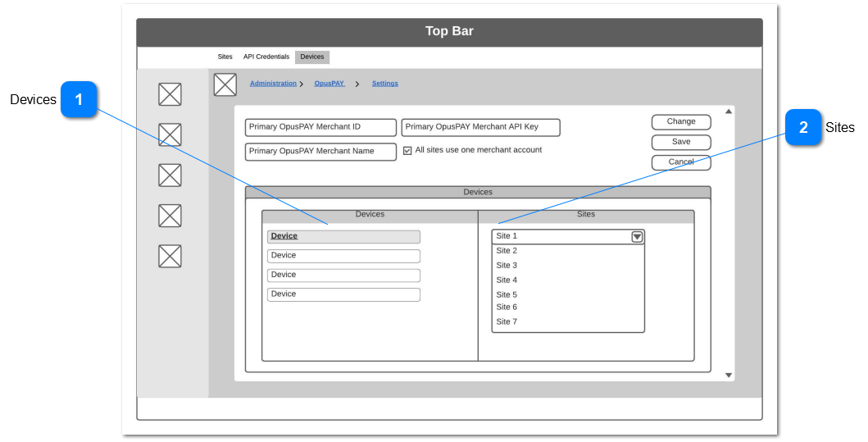
Task: Follow the Administration breadcrumb link
Action: point(273,84)
